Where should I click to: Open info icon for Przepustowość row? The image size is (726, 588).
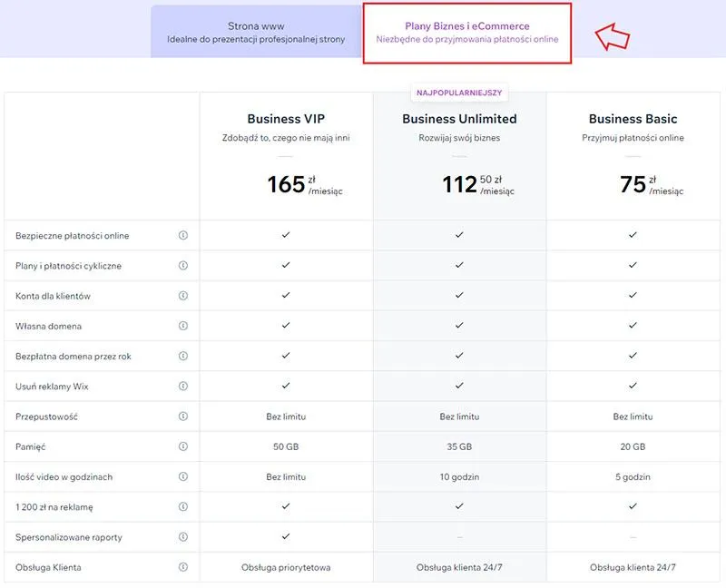182,416
